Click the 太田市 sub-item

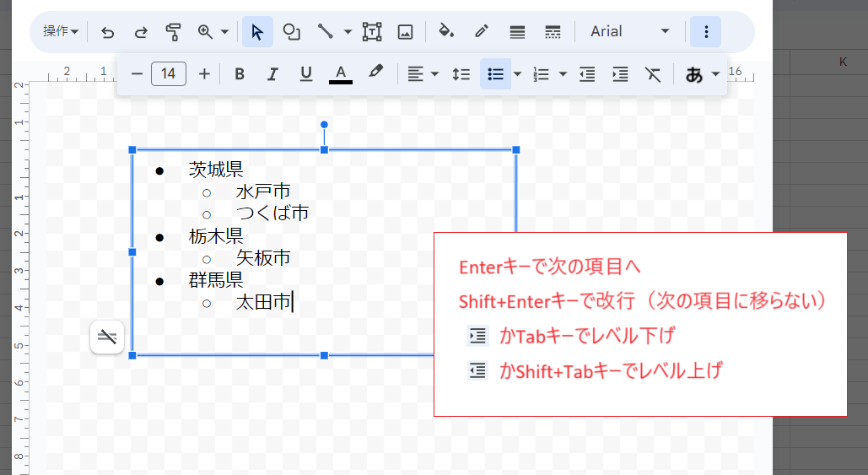(263, 302)
